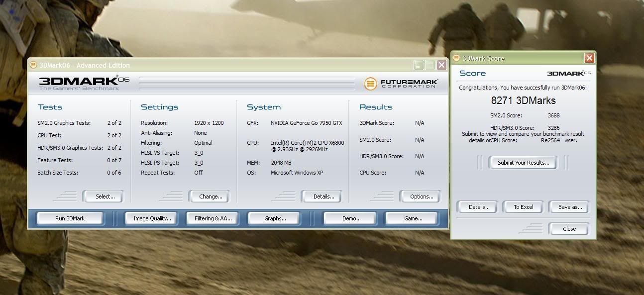Open Image Quality settings
Viewport: 644px width, 295px height.
click(x=152, y=218)
